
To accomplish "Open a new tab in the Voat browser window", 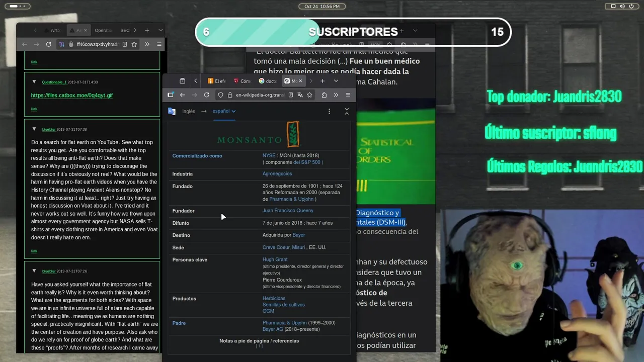I will tap(147, 30).
